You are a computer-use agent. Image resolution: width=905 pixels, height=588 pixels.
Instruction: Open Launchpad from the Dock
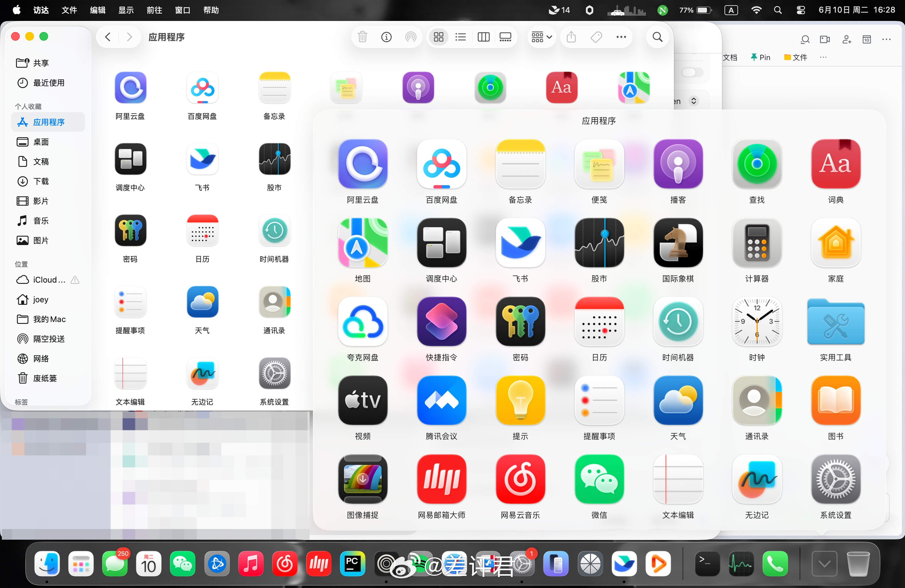(81, 564)
